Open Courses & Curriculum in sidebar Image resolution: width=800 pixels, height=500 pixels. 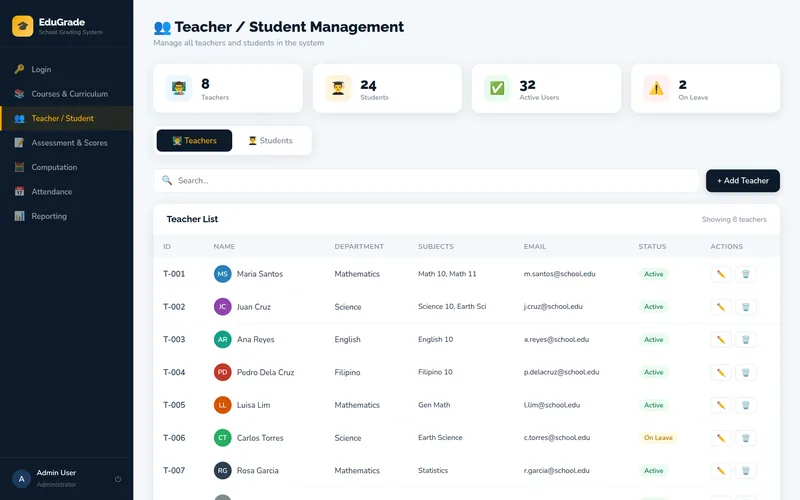[66, 93]
